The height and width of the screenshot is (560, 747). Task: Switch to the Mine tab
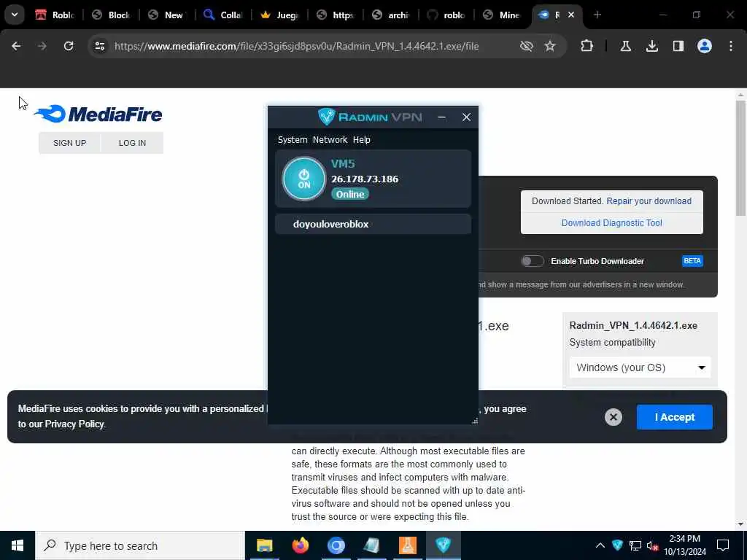503,15
